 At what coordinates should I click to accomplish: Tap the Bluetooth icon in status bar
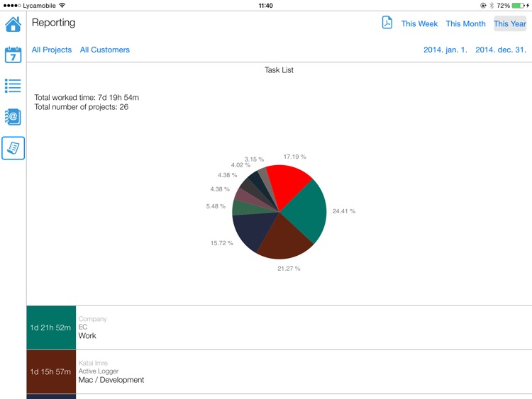click(x=492, y=6)
